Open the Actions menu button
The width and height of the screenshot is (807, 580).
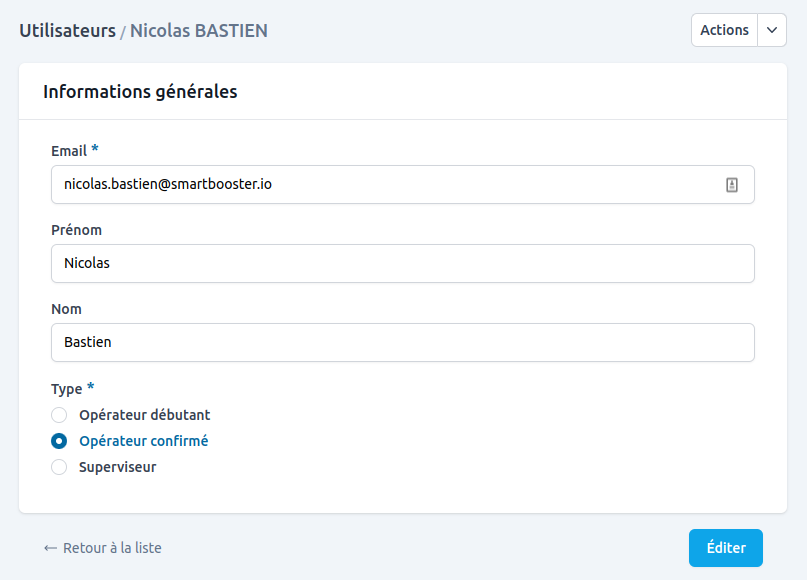pyautogui.click(x=724, y=30)
